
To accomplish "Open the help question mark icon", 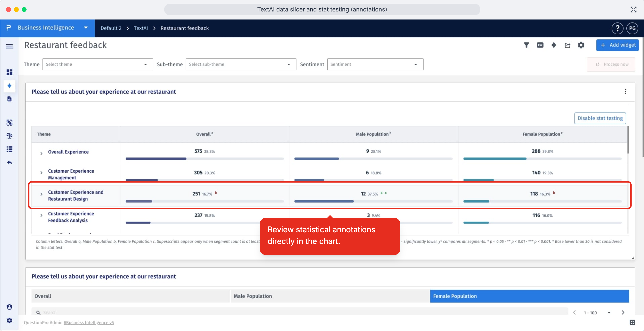I will click(x=617, y=28).
